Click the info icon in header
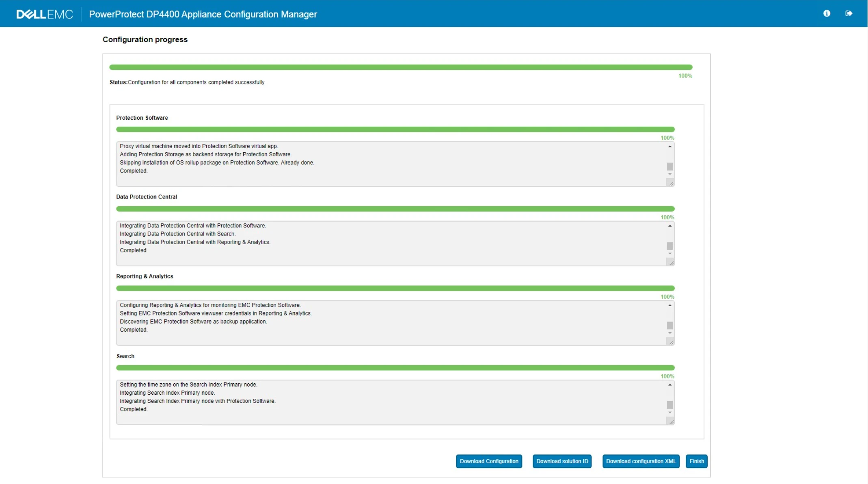 pos(827,13)
